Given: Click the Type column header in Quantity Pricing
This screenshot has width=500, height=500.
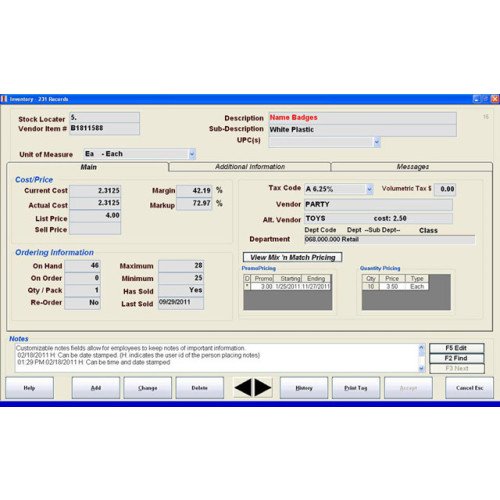Looking at the screenshot, I should 417,279.
